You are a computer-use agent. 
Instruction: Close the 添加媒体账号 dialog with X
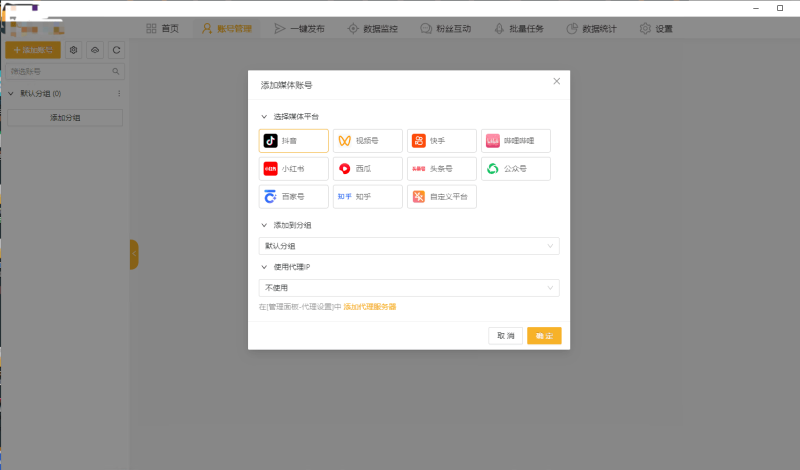point(557,81)
